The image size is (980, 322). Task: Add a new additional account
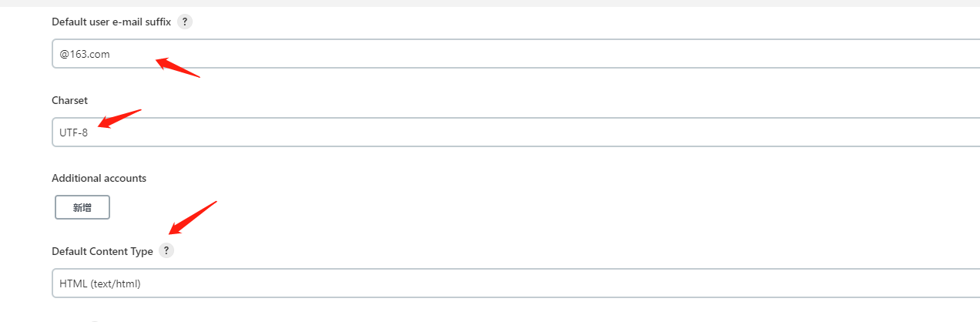pos(82,207)
